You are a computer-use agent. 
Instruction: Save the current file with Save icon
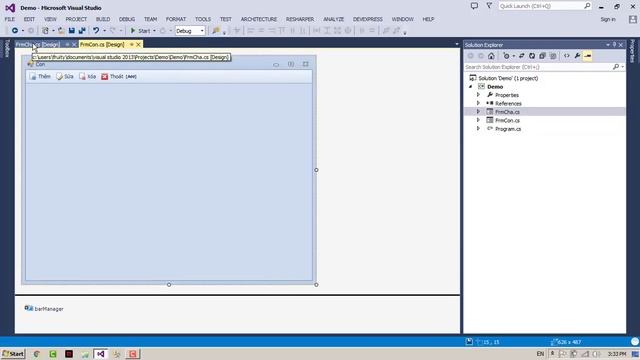click(72, 31)
